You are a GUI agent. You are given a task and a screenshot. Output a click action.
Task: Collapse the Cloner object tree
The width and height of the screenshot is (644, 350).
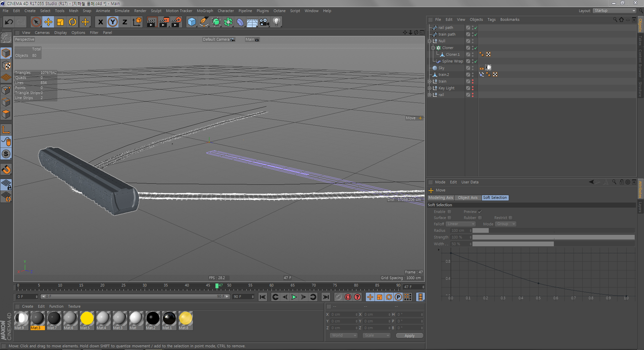click(x=433, y=48)
